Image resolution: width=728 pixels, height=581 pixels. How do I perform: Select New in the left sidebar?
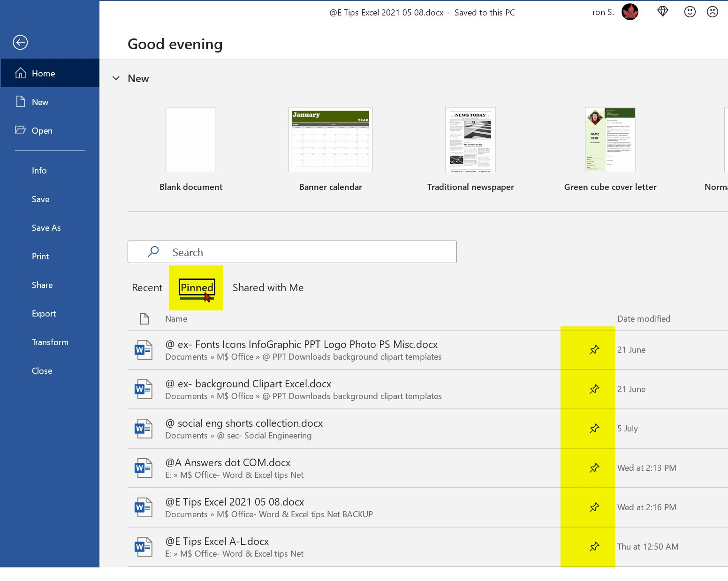pyautogui.click(x=50, y=102)
